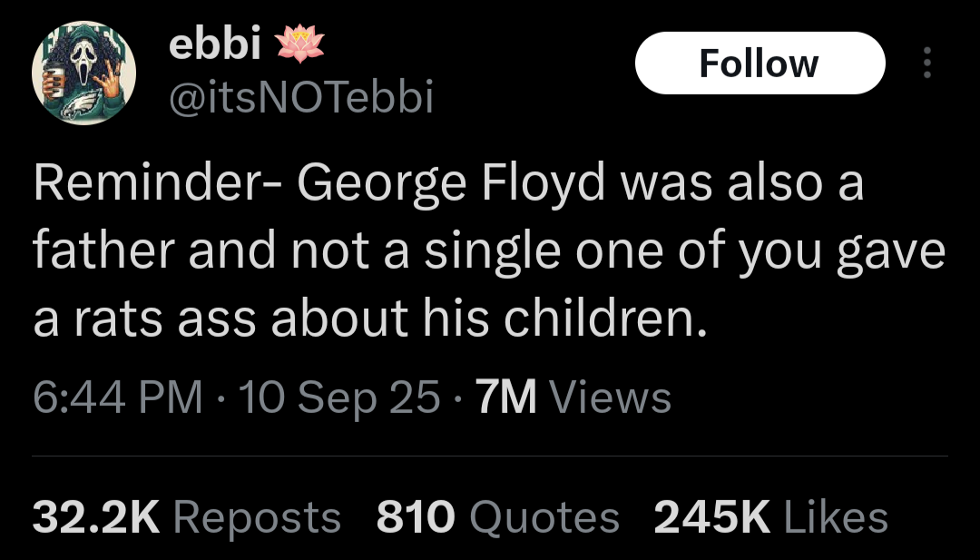Open ebbi's profile picture avatar
The height and width of the screenshot is (560, 980).
(83, 73)
